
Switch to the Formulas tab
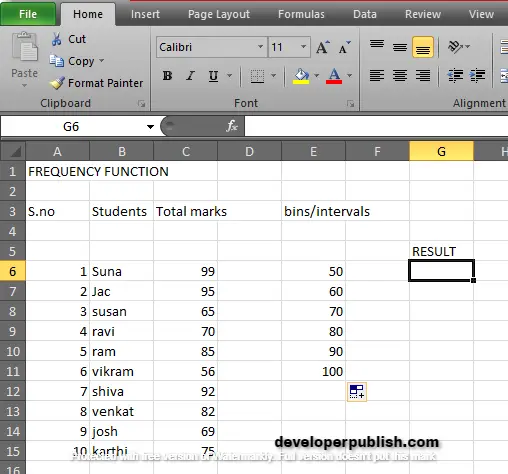click(301, 14)
